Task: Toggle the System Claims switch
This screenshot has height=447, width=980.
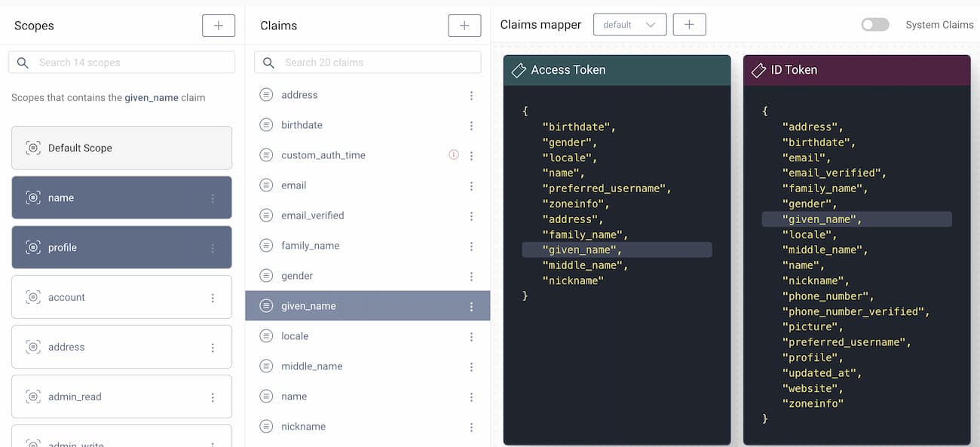Action: [874, 25]
